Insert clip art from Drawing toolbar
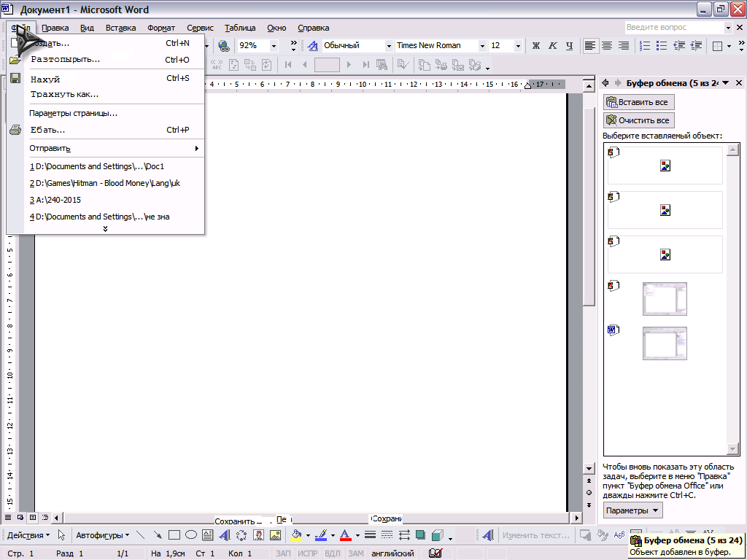Image resolution: width=747 pixels, height=560 pixels. coord(259,535)
